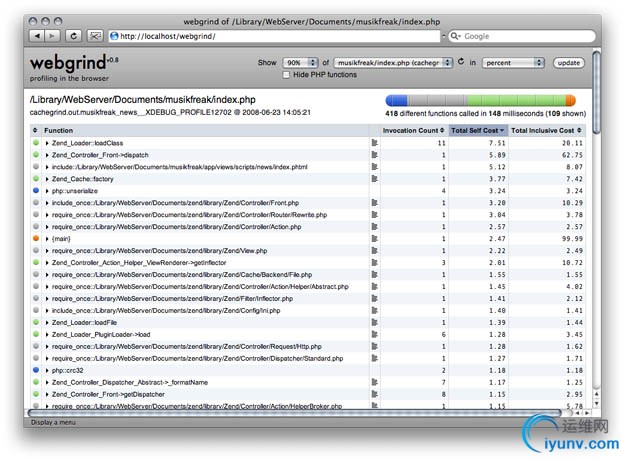Open the snapback page icon button
The height and width of the screenshot is (460, 625).
(x=95, y=36)
